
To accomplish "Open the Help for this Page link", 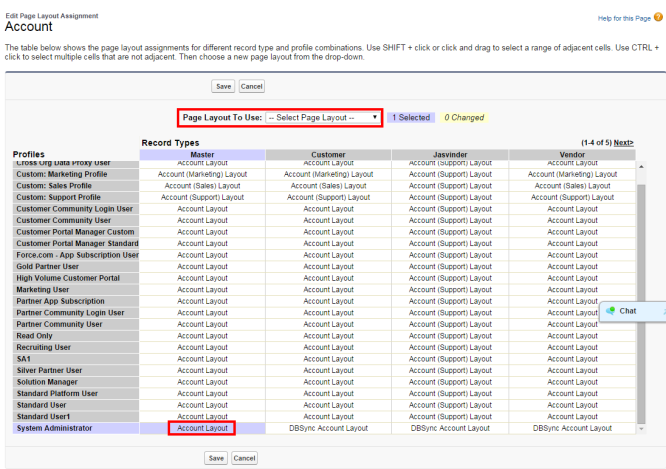I will (x=623, y=18).
